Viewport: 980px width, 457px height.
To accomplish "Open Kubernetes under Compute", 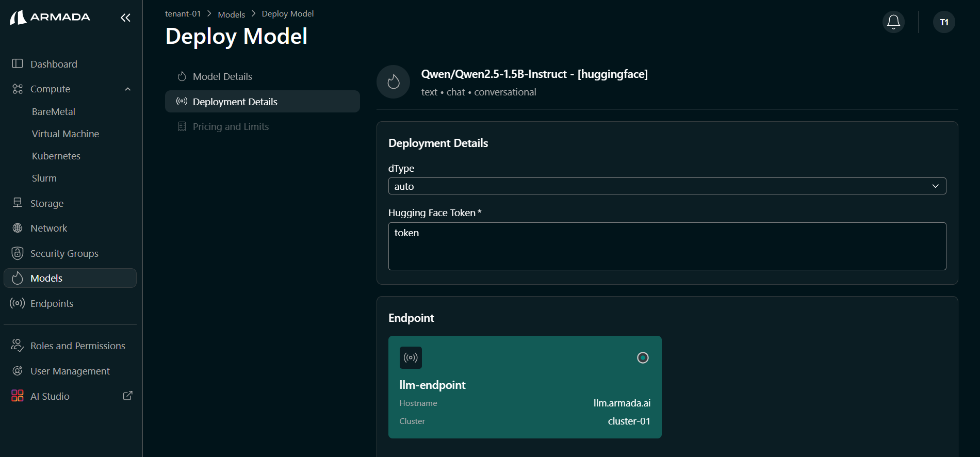I will point(56,156).
